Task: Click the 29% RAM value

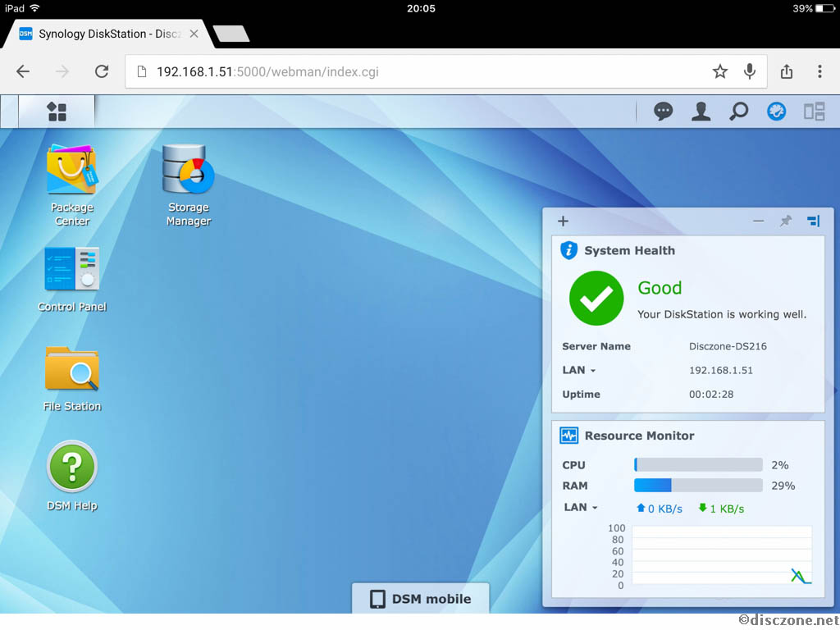Action: click(x=783, y=486)
